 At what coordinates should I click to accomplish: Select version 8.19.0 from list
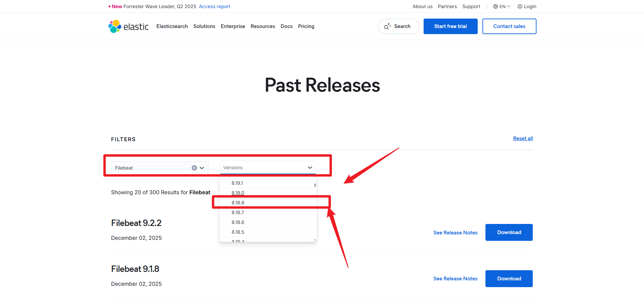(x=267, y=193)
